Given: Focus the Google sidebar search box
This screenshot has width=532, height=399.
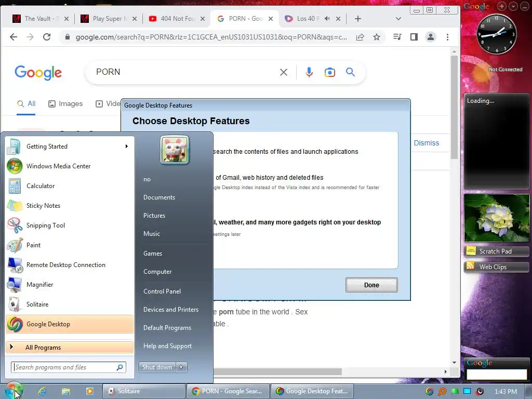Looking at the screenshot, I should click(497, 374).
